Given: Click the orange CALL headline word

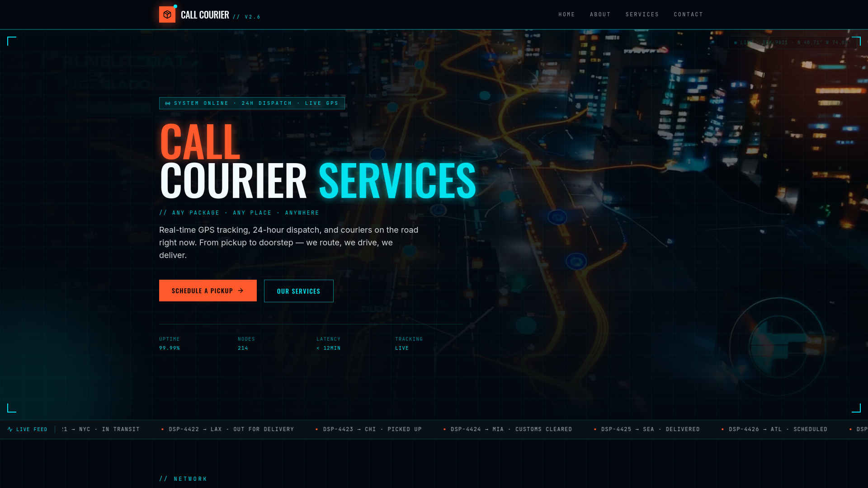Looking at the screenshot, I should [x=200, y=141].
